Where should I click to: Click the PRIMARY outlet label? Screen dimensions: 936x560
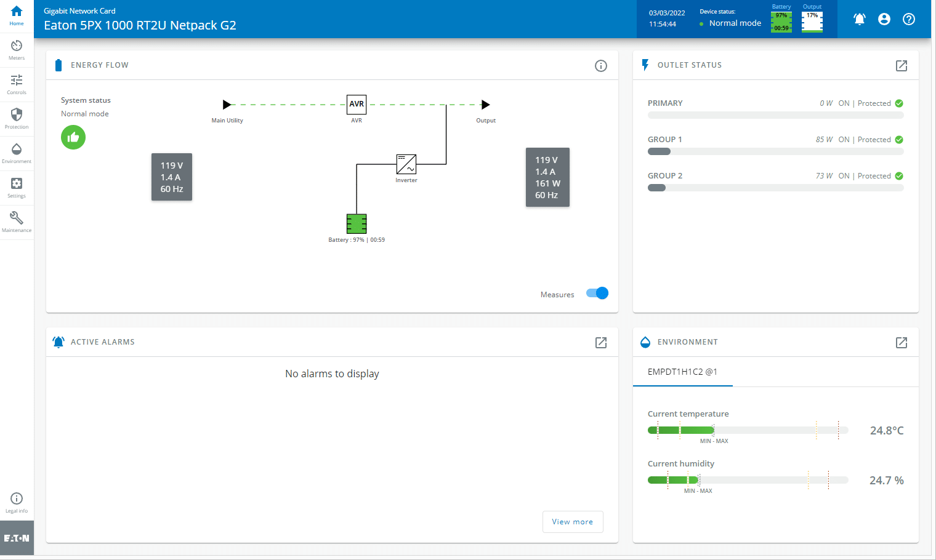coord(665,103)
